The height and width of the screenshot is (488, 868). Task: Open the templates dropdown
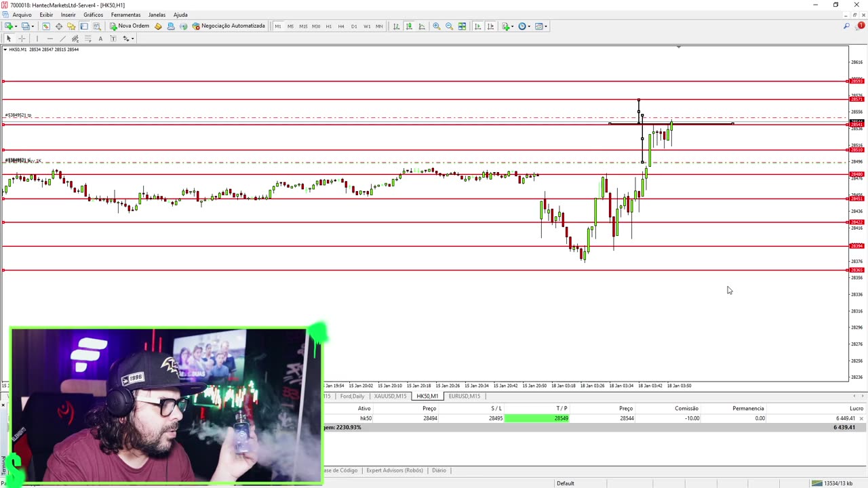point(541,26)
